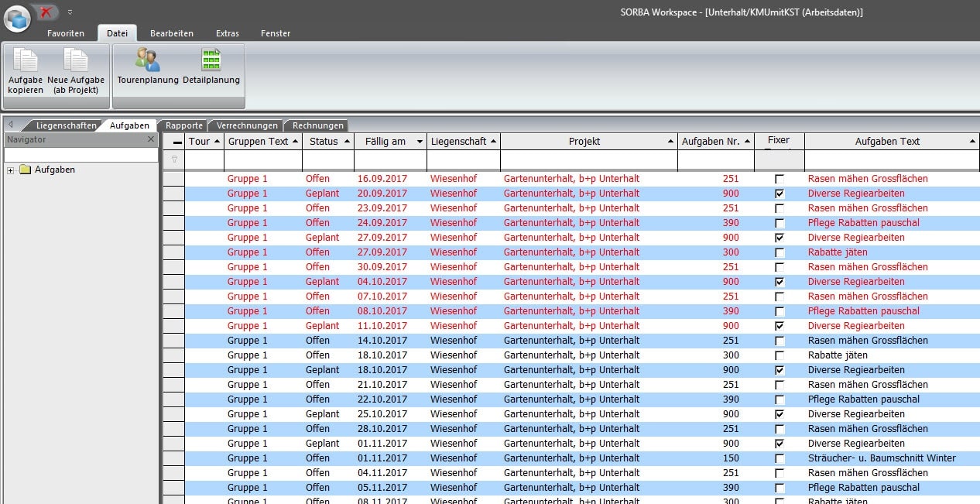Uncheck Fixer box for 04.10.2017 row

[780, 282]
